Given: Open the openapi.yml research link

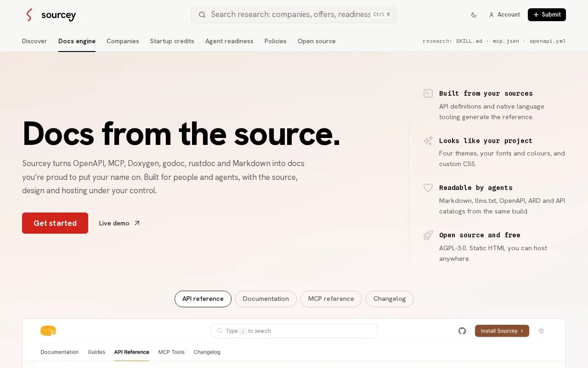Looking at the screenshot, I should [x=548, y=41].
